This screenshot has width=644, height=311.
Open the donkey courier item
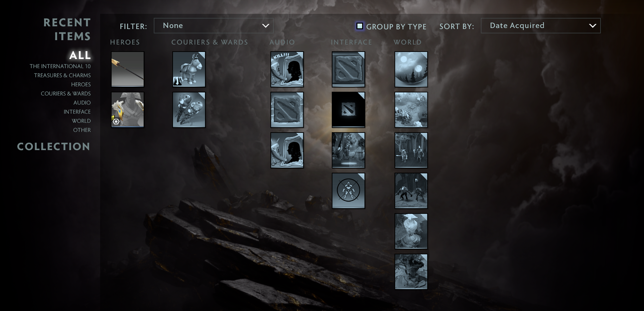(x=189, y=69)
